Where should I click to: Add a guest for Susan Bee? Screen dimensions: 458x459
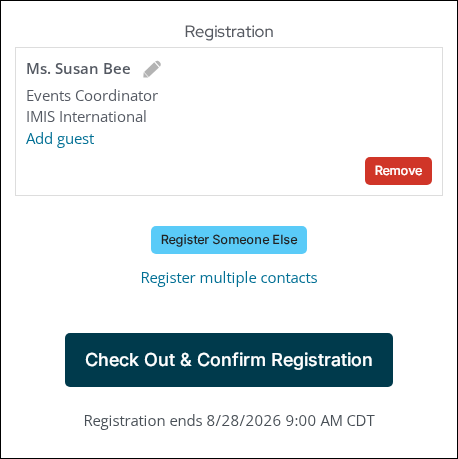60,139
